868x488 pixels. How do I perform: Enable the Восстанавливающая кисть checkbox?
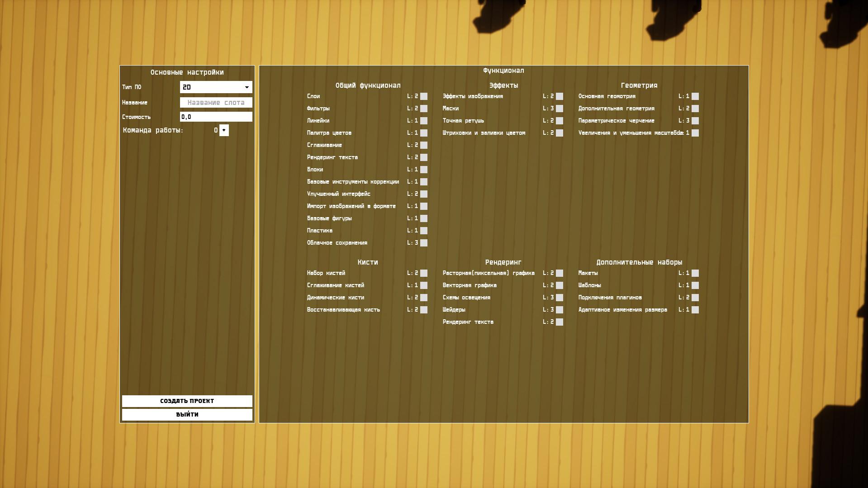424,310
